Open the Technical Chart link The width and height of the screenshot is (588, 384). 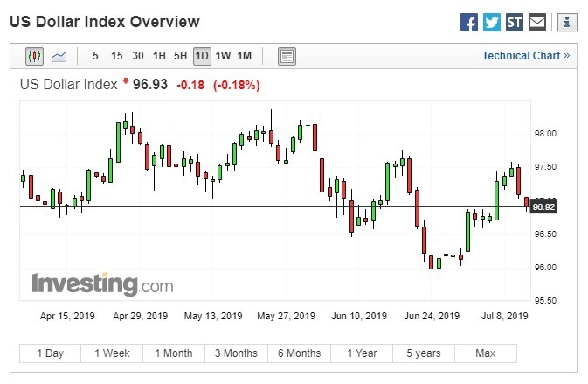tap(526, 56)
